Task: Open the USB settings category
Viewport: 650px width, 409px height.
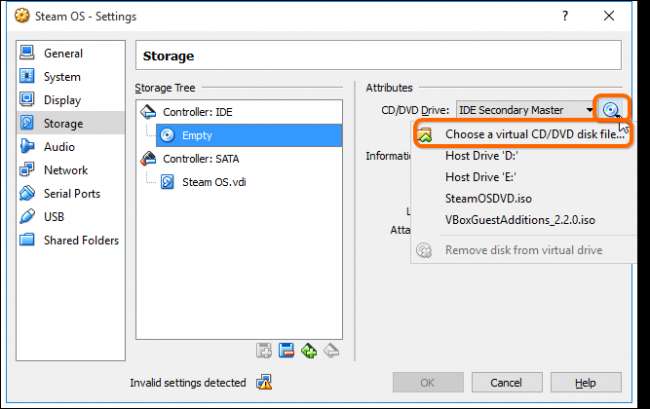Action: (x=55, y=217)
